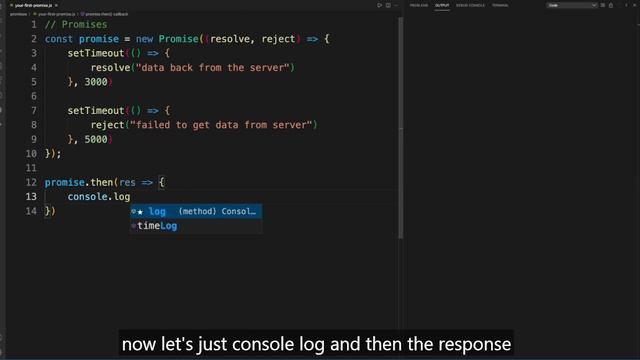Click the Split Editor icon
640x360 pixels.
tap(388, 5)
